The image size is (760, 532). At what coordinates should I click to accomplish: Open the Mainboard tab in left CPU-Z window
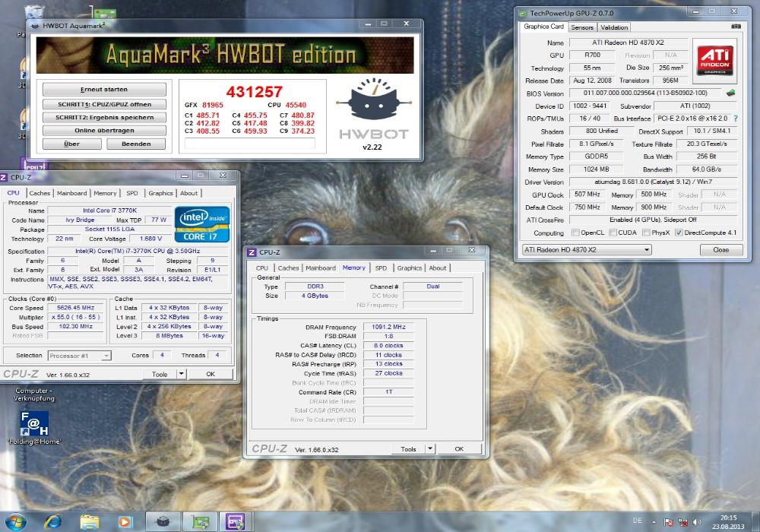(71, 193)
